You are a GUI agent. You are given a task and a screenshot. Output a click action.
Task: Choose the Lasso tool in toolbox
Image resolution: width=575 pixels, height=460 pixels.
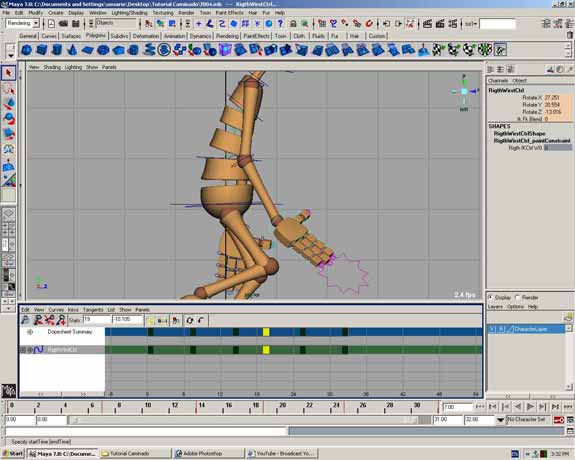(x=9, y=88)
